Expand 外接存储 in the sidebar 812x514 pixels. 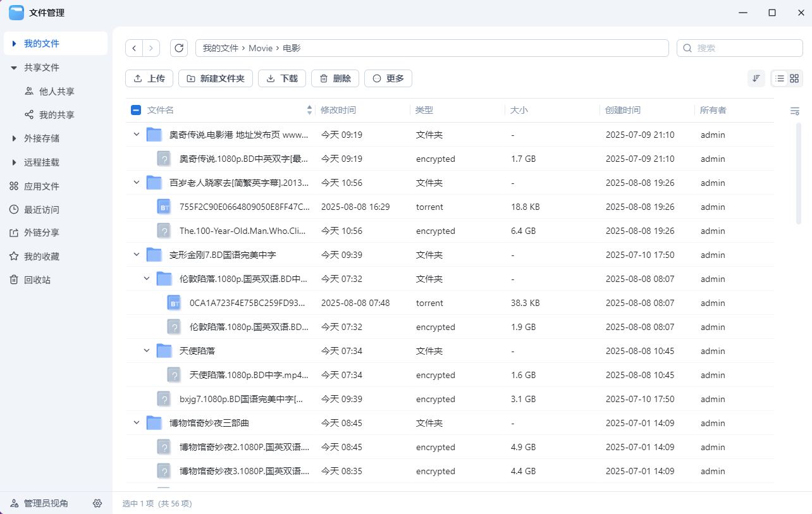14,138
